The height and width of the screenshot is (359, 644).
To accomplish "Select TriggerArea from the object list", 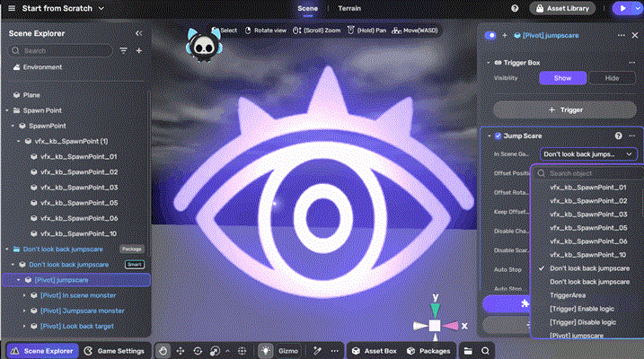I will coord(570,294).
